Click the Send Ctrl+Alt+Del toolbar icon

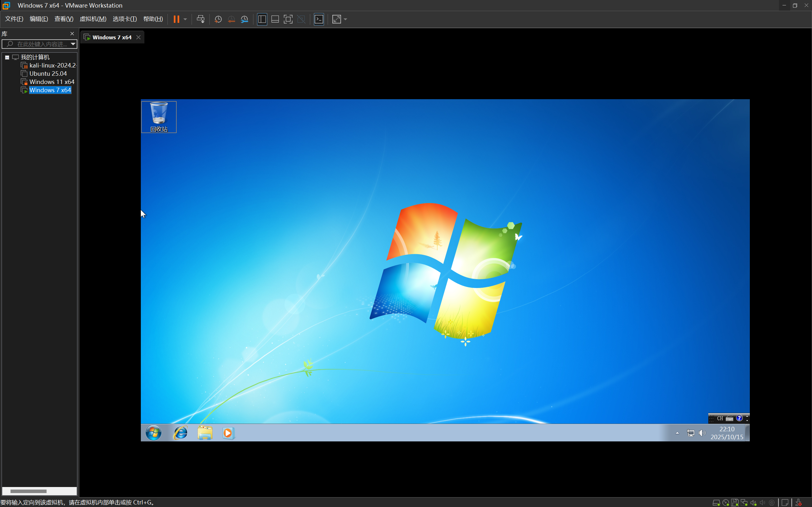[x=200, y=19]
